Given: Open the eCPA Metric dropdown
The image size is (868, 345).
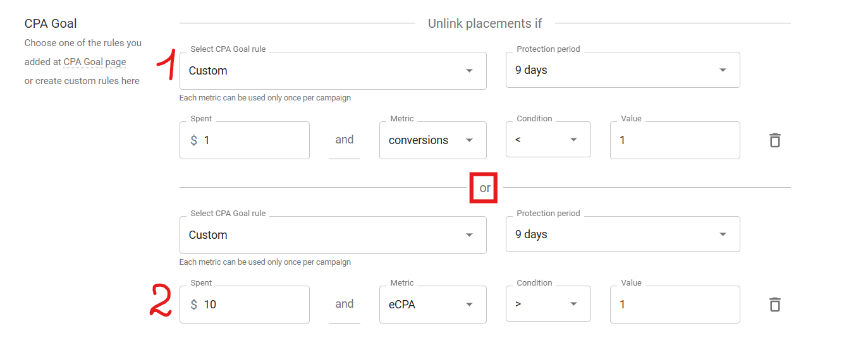Looking at the screenshot, I should 432,305.
